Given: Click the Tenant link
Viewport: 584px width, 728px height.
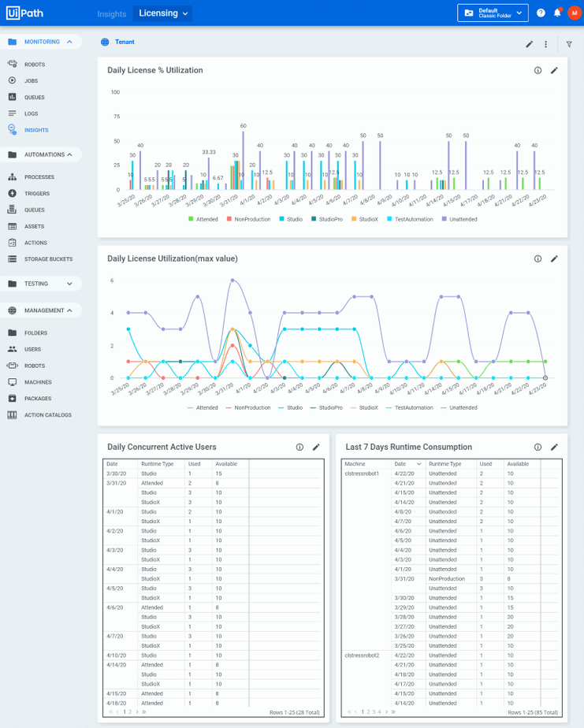Looking at the screenshot, I should [125, 42].
